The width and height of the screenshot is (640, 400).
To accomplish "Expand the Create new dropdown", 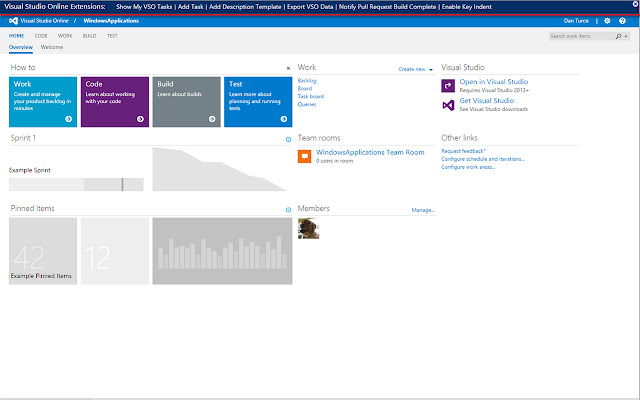I will [x=416, y=69].
